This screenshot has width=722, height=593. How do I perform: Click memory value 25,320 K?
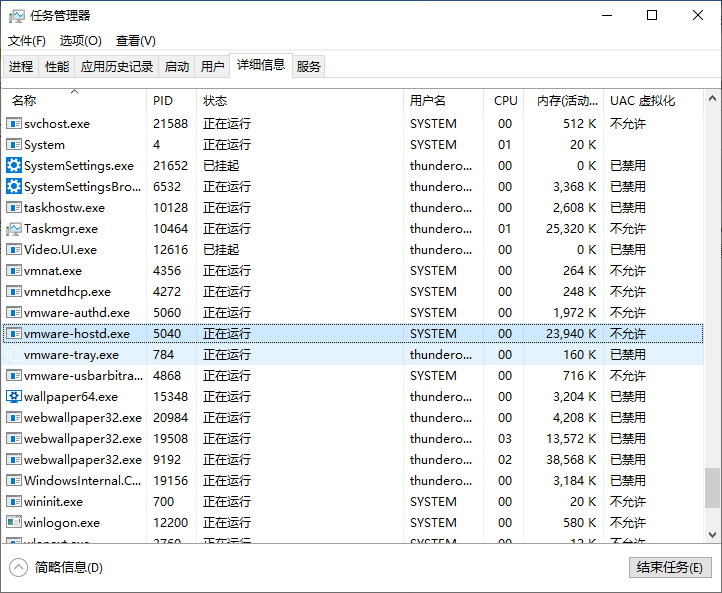point(571,228)
